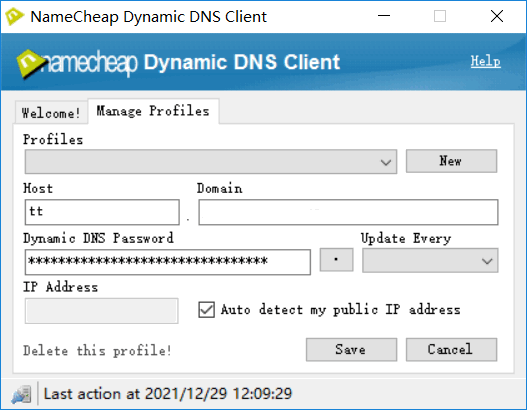Click the namecheap logo in banner
Viewport: 527px width, 410px height.
coord(77,63)
